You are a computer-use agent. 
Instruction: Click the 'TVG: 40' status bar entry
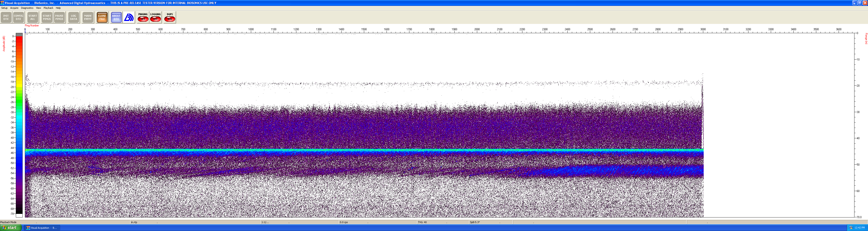(x=422, y=222)
